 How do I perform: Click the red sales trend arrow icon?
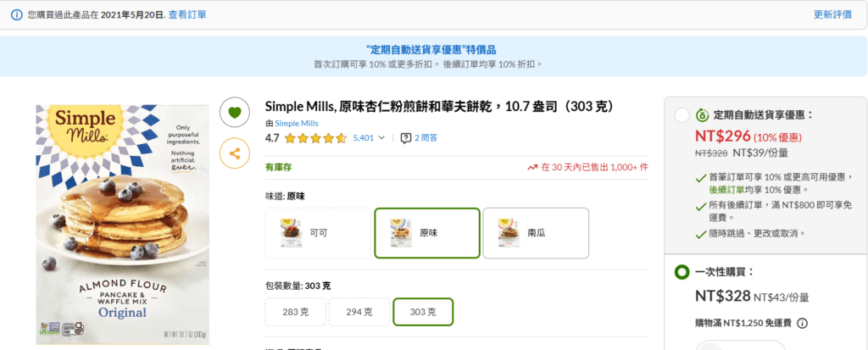click(x=532, y=167)
